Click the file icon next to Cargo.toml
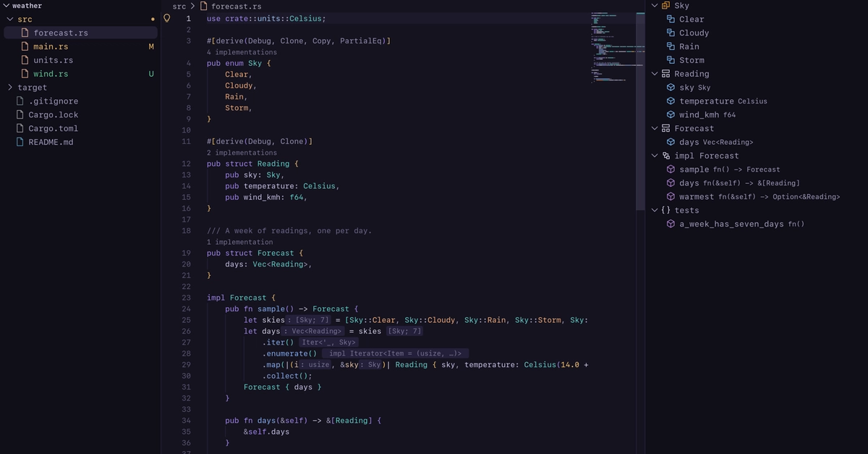Screen dimensions: 868x454 [x=20, y=129]
